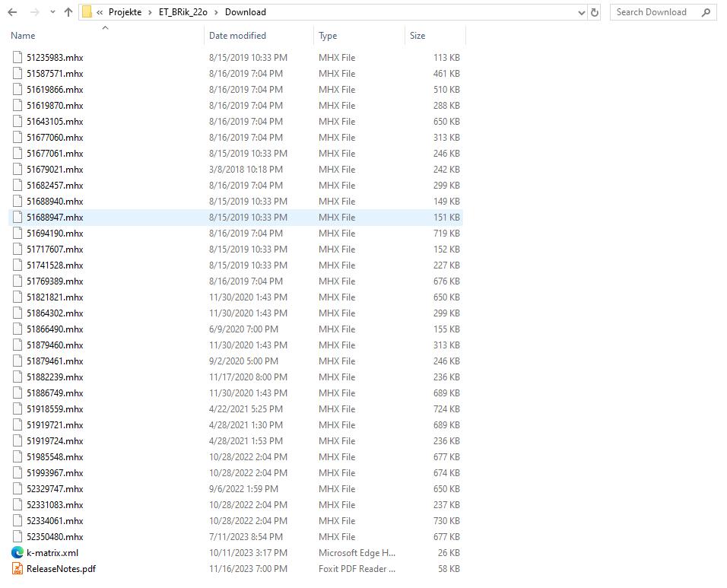Click the file icon of 51677061.mhx
Image resolution: width=727 pixels, height=588 pixels.
point(17,154)
